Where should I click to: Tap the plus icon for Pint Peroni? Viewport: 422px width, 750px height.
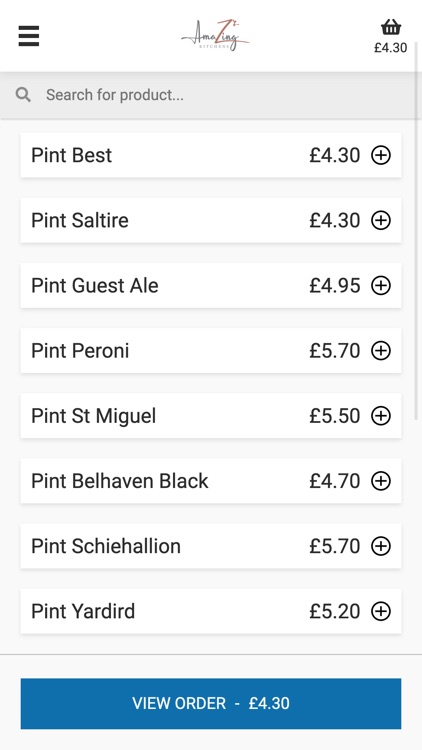[381, 351]
